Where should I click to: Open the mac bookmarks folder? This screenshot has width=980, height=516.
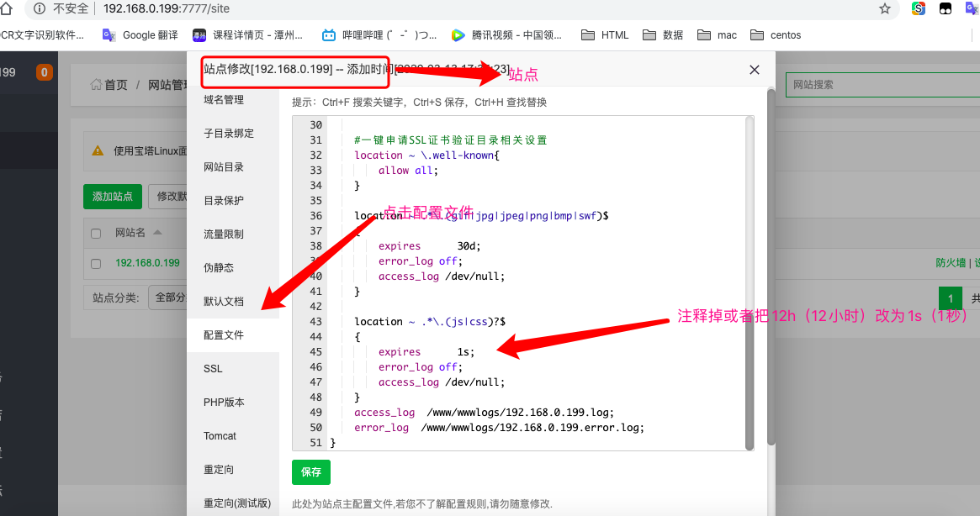coord(717,35)
